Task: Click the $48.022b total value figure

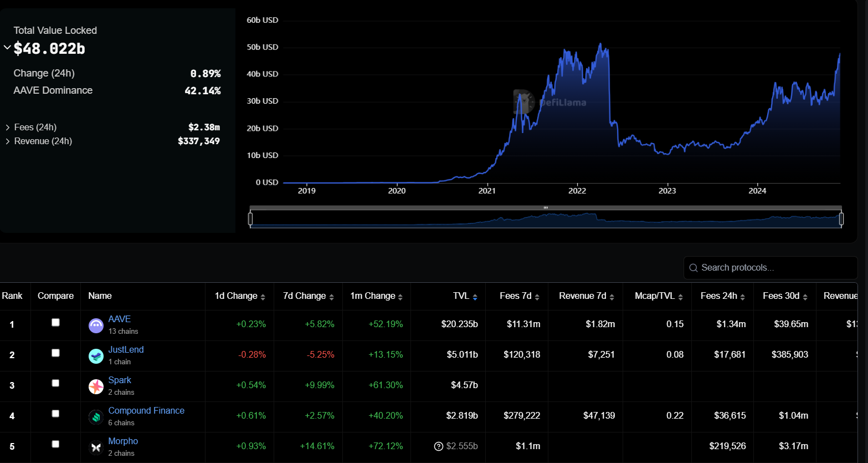Action: click(49, 49)
